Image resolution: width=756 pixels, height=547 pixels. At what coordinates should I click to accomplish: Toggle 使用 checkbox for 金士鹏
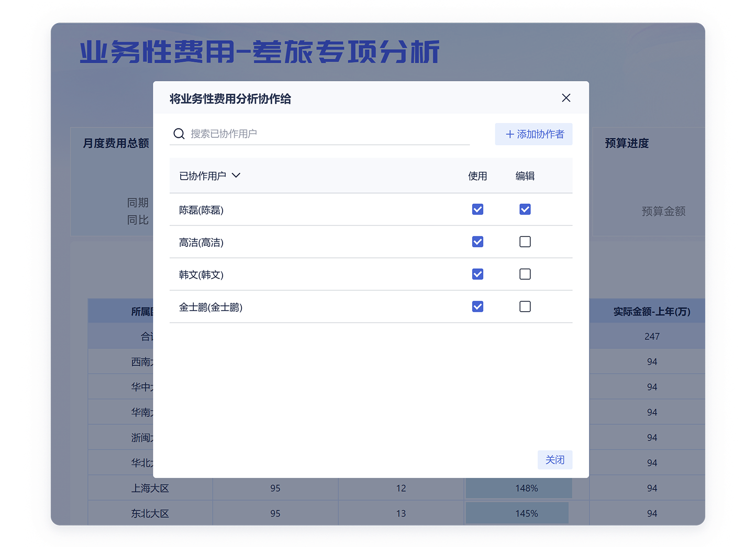point(477,307)
